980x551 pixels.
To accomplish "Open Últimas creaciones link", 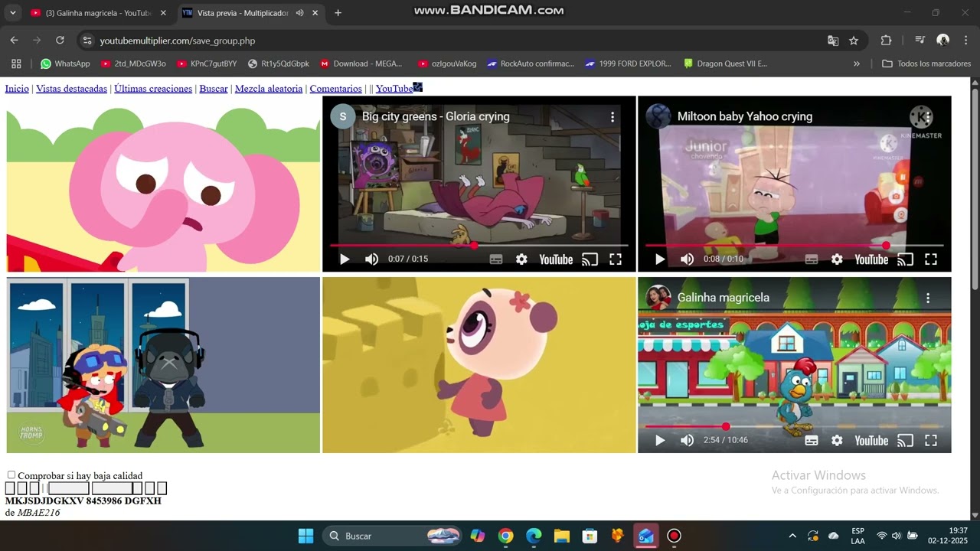I will [x=153, y=89].
